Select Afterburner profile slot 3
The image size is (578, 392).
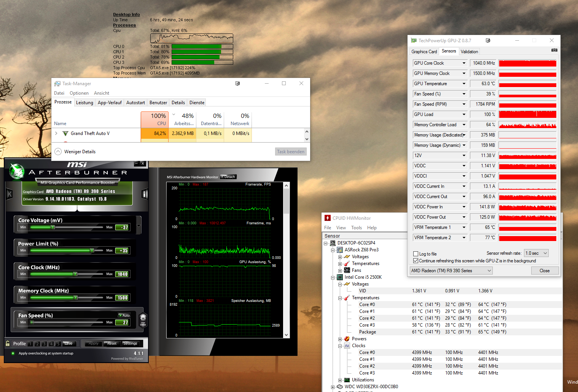(x=44, y=344)
